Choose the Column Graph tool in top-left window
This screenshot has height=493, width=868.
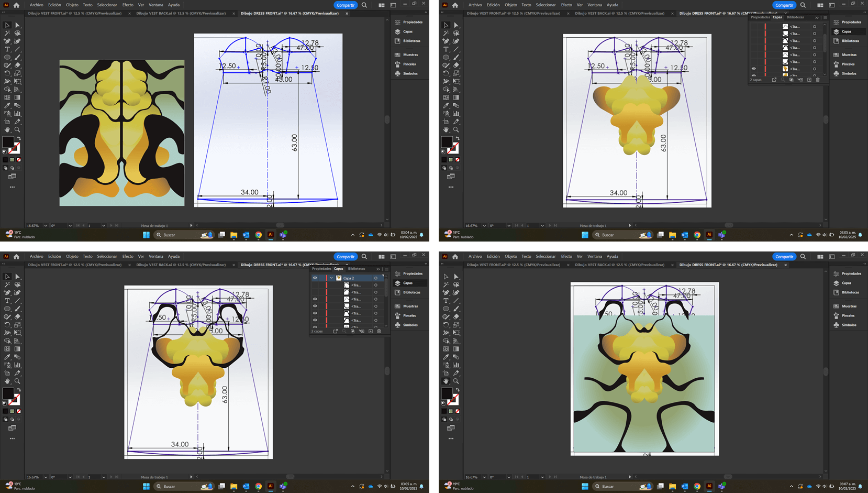pos(17,113)
